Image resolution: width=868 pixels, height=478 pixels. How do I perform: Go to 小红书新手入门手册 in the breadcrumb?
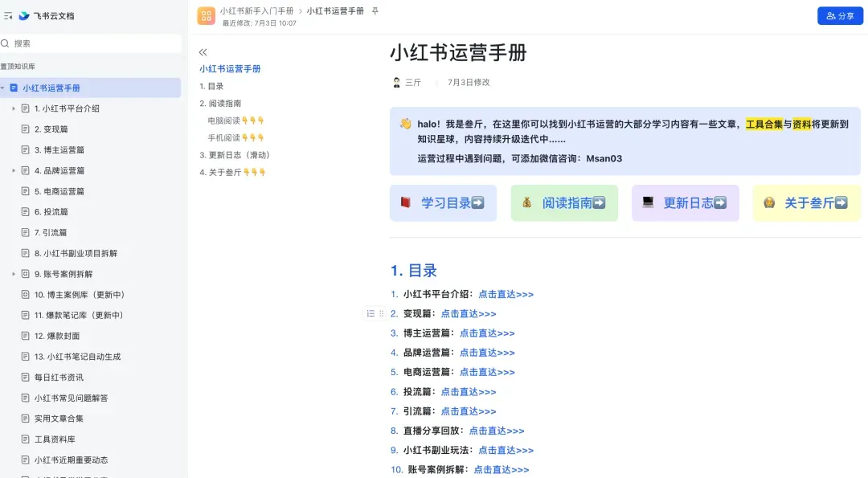pyautogui.click(x=256, y=11)
